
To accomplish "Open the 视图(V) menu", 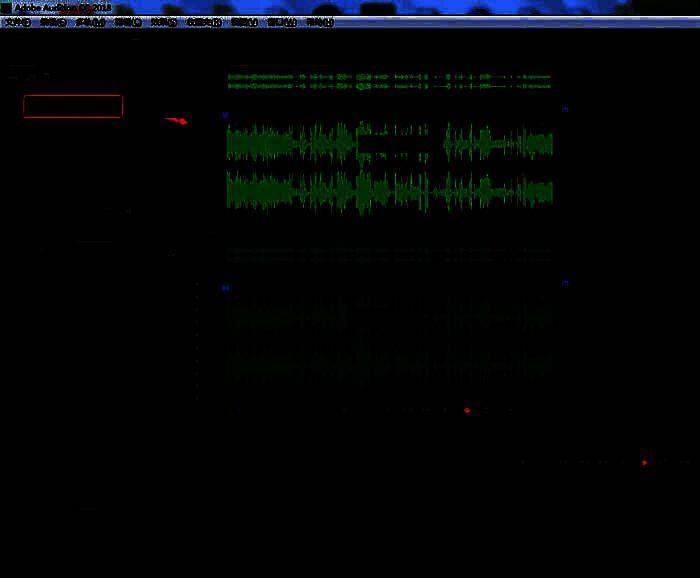I will (244, 22).
